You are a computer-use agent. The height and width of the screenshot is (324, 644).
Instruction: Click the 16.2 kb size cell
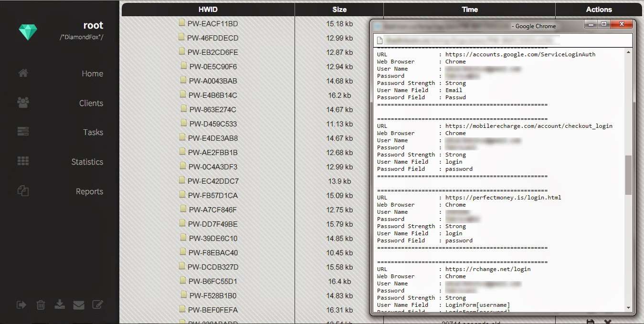pos(339,95)
